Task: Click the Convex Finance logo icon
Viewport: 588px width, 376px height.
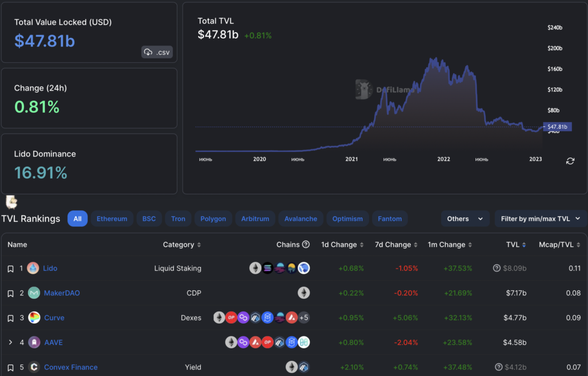Action: pos(34,367)
